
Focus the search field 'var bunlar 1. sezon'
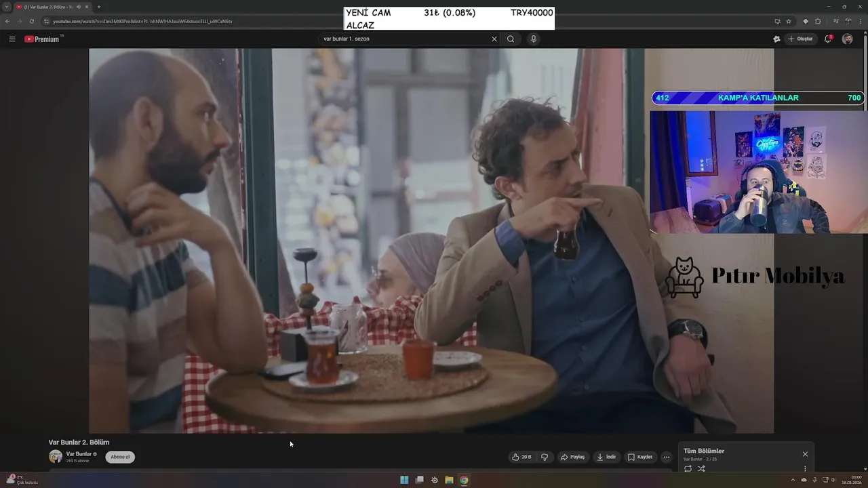406,39
